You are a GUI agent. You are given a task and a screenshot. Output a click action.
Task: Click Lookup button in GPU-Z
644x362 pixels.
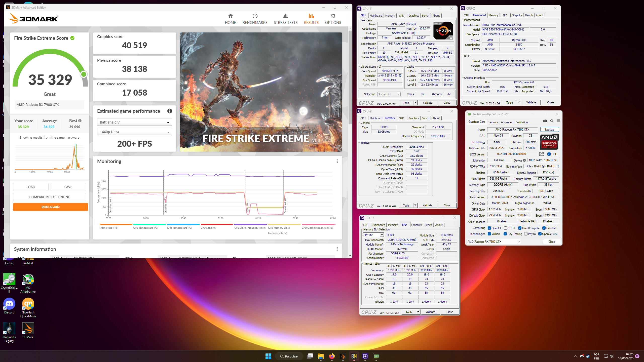pos(549,130)
